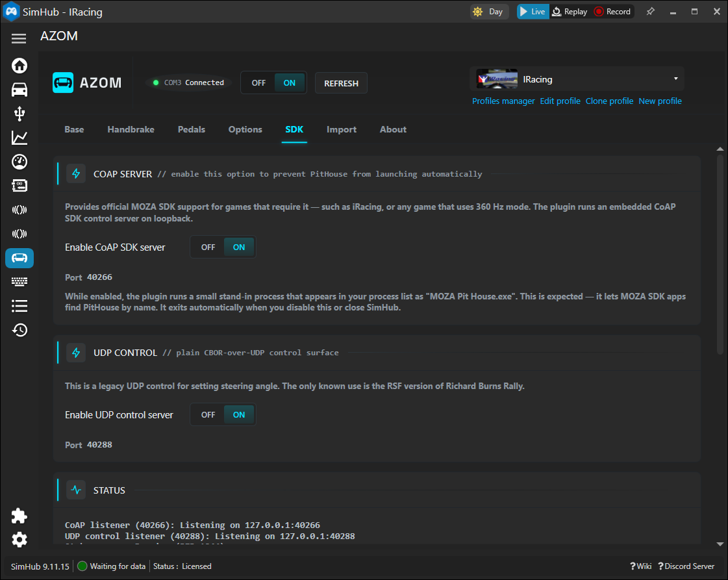Turn UDP control server ON
Viewport: 728px width, 580px height.
click(x=238, y=414)
